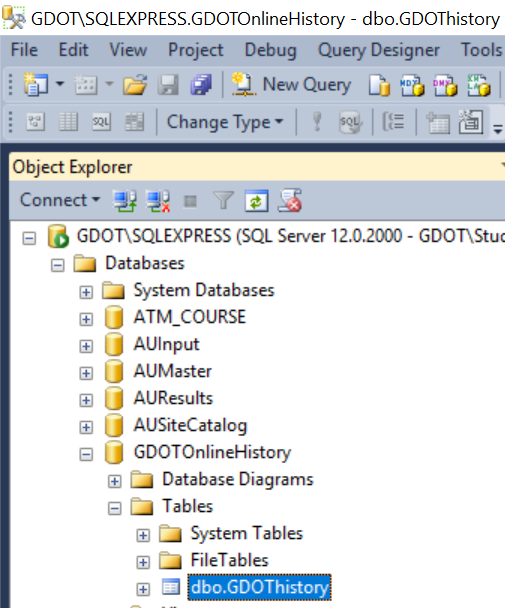Collapse the GDOT\SQLEXPRESS server node
Viewport: 505px width, 608px height.
tap(29, 238)
